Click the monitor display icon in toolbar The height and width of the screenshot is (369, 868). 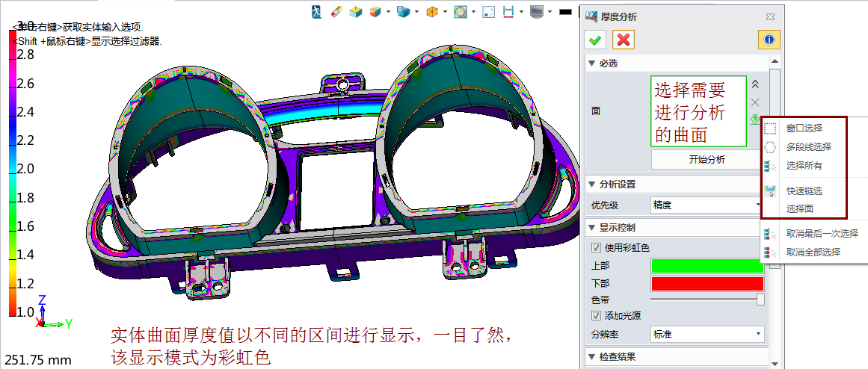click(x=536, y=12)
